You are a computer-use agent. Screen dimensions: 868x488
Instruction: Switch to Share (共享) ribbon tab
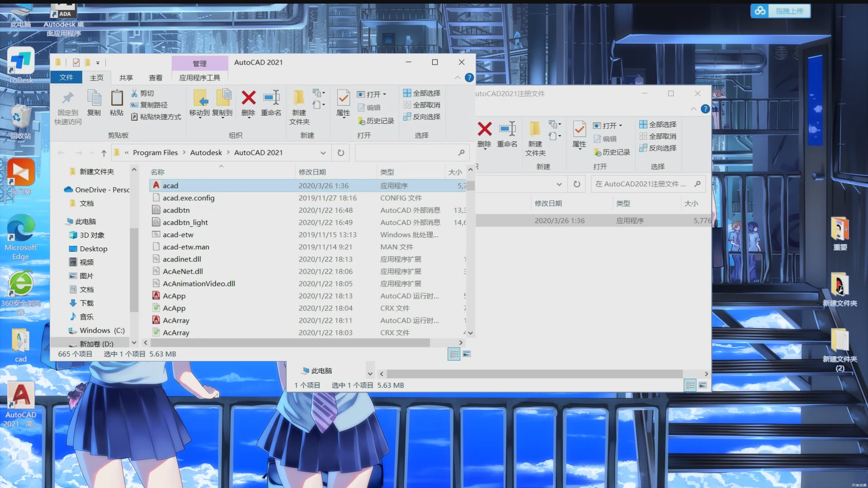point(126,78)
